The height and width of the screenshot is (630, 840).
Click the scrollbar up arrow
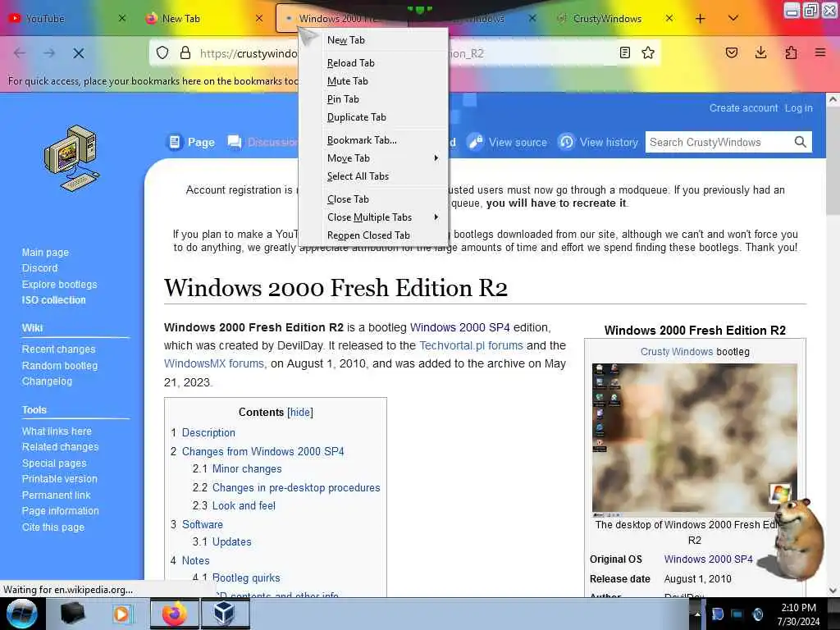click(x=833, y=99)
